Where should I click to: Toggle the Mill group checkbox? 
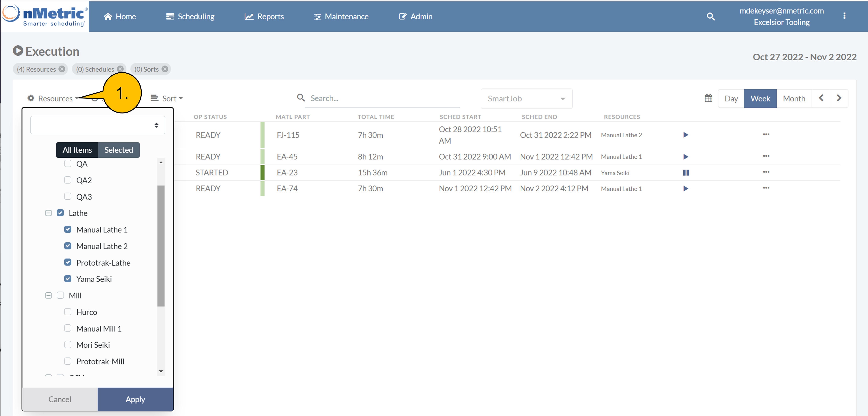pyautogui.click(x=60, y=295)
